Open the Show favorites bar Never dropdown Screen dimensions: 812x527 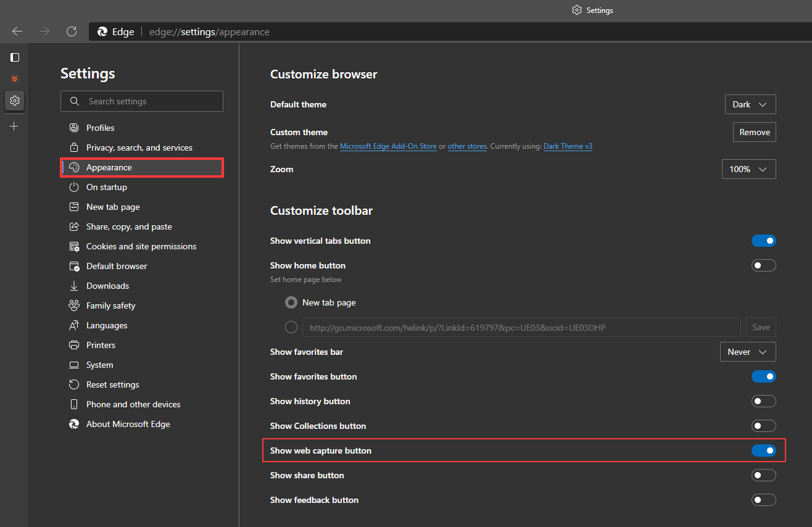coord(748,352)
